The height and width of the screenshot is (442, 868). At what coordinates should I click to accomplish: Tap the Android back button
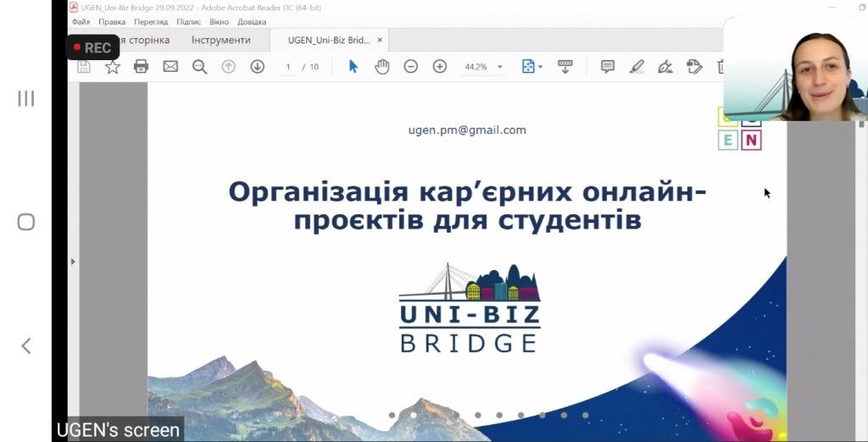pos(26,345)
